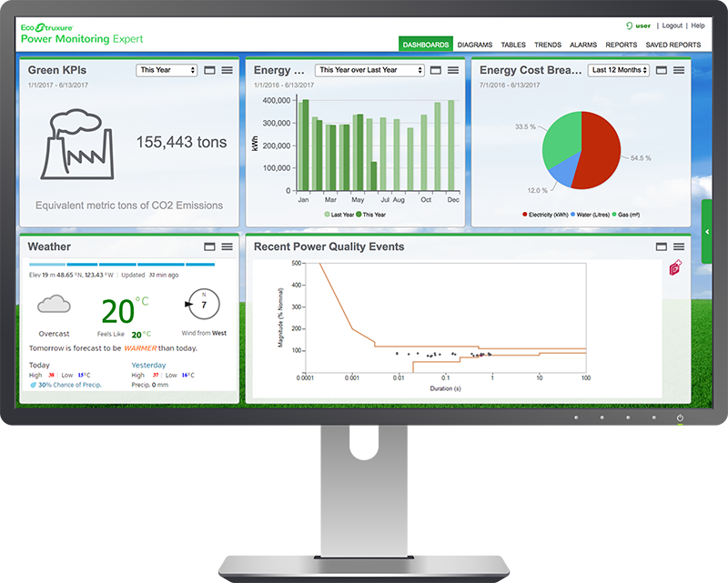Screen dimensions: 728x583
Task: Go to the Alarms tab
Action: point(583,45)
